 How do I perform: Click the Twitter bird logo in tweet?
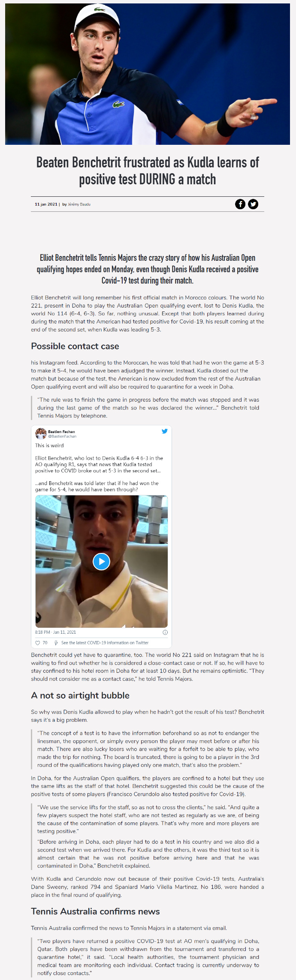click(x=164, y=431)
